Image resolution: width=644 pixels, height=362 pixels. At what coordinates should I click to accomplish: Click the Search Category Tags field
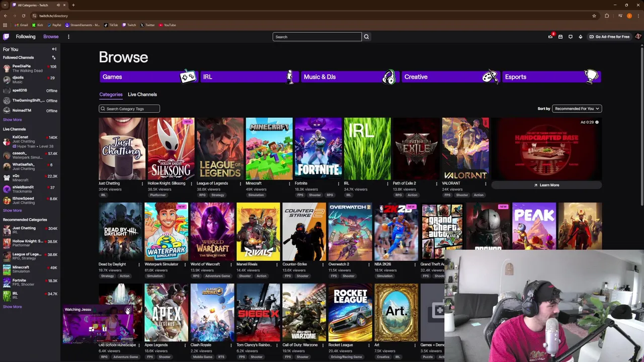129,109
